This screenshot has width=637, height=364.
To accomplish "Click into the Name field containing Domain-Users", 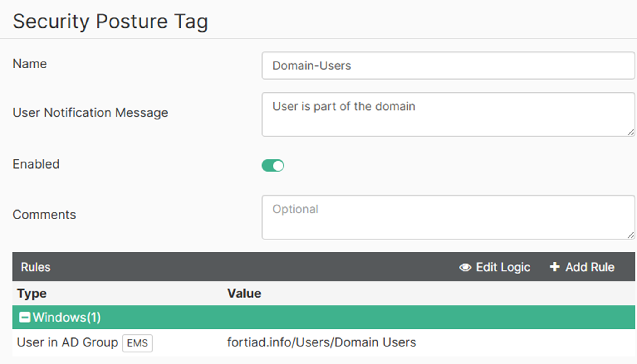I will click(448, 65).
